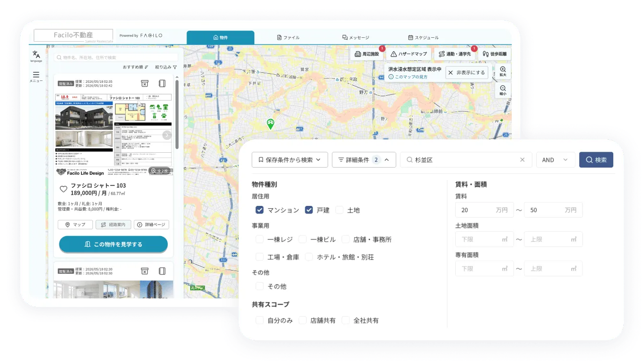Click the 杉並区 search field
This screenshot has height=362, width=644.
[x=466, y=160]
